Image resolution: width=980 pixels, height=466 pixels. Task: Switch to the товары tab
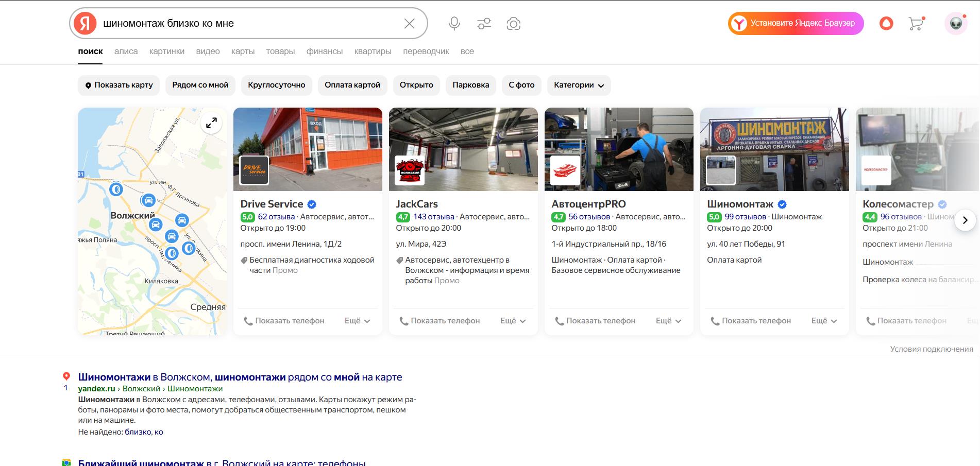(x=280, y=51)
